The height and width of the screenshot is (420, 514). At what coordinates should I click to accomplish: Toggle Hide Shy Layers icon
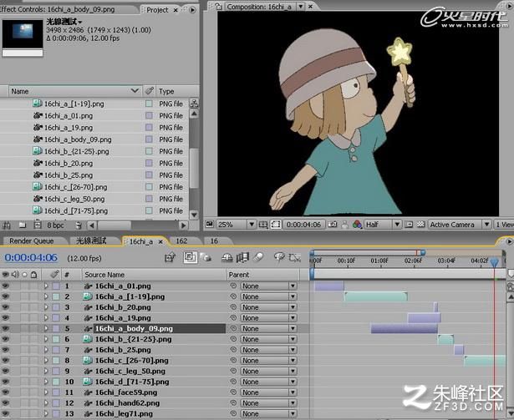pos(226,258)
